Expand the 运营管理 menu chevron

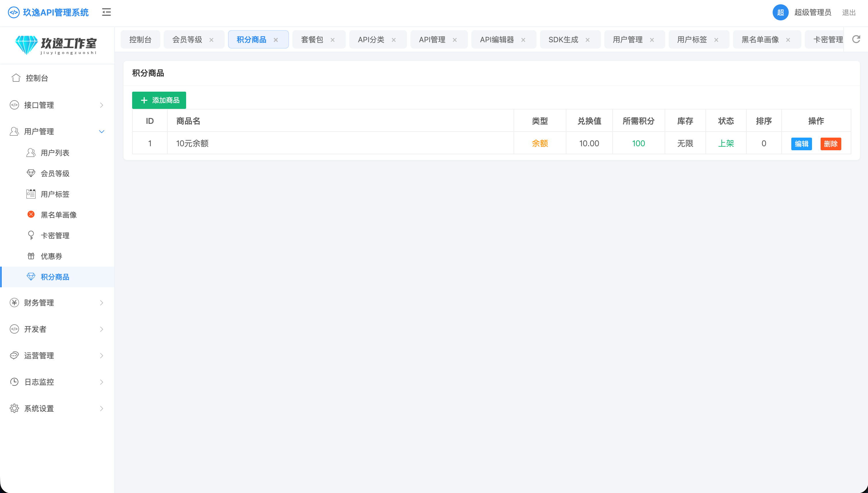(x=101, y=355)
